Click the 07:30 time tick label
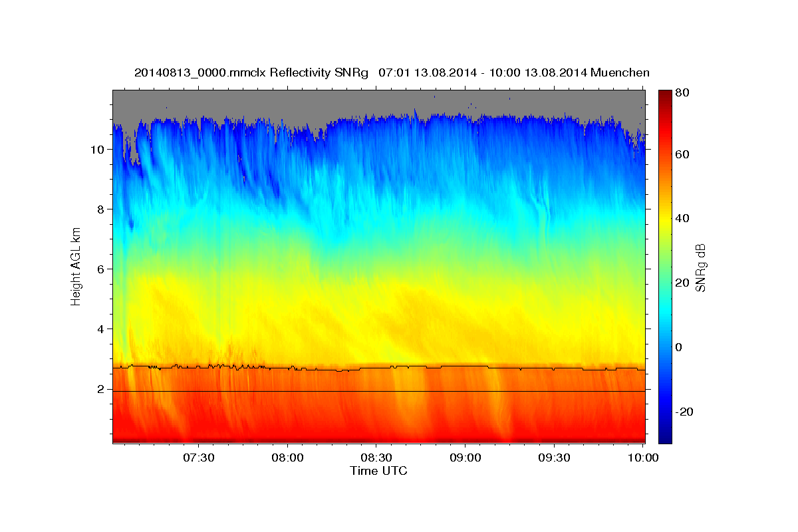 199,458
